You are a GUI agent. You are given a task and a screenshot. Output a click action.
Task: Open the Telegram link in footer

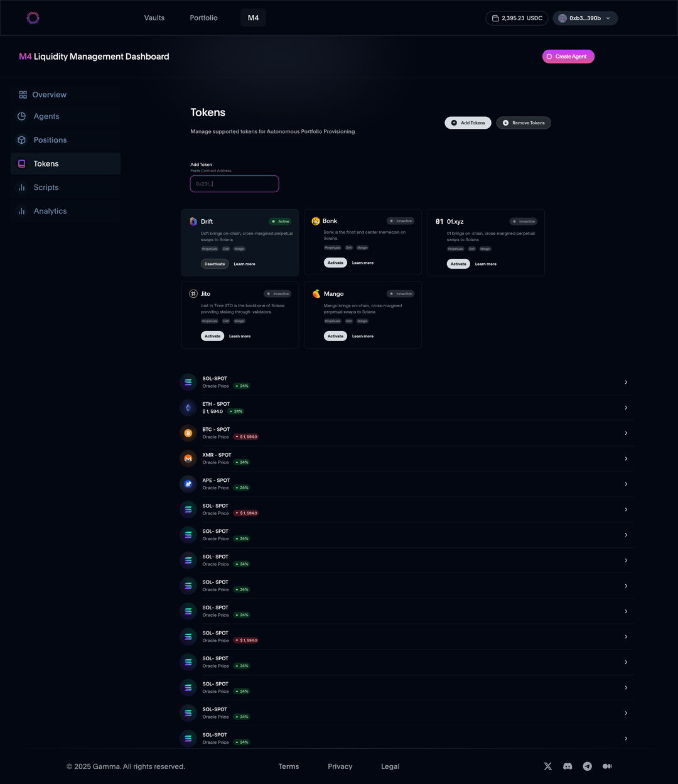pos(587,766)
